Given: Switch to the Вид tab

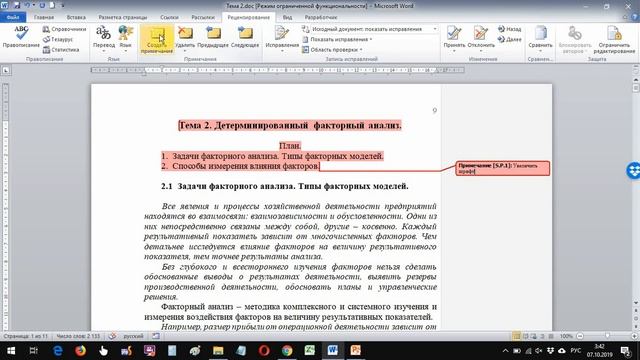Looking at the screenshot, I should tap(287, 17).
